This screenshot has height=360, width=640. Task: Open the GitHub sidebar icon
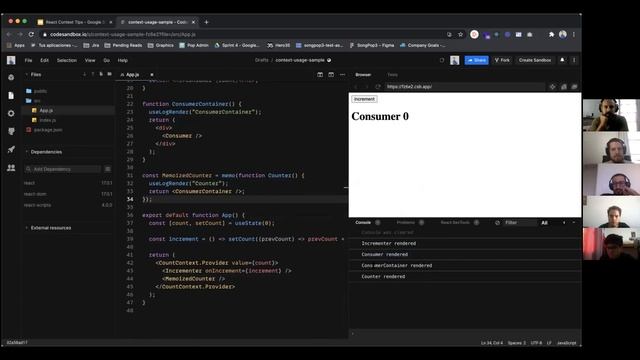click(11, 131)
